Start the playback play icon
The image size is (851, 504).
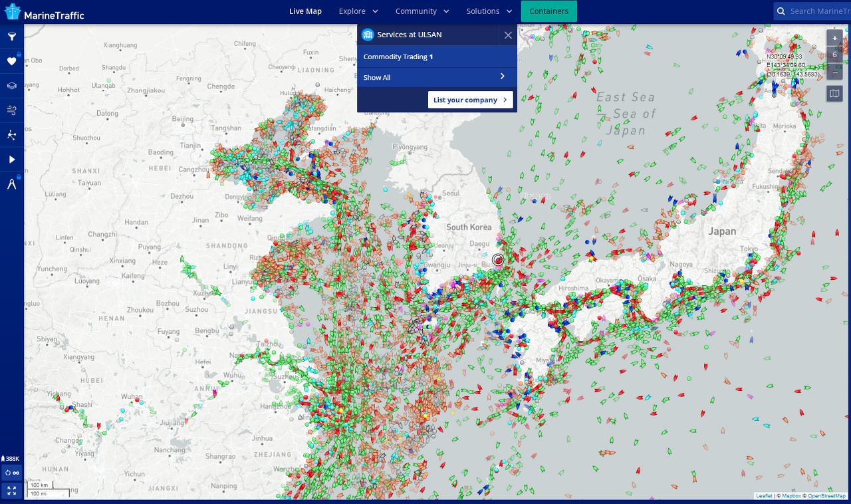point(12,160)
